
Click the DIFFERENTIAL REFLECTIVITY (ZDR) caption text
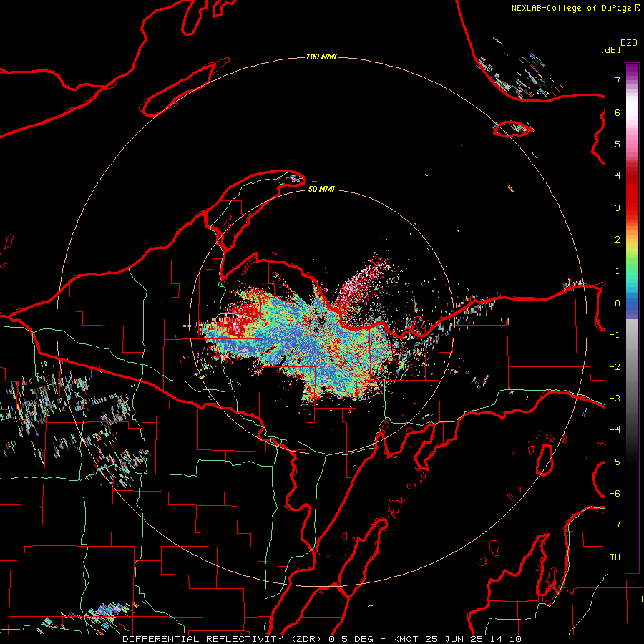coord(223,639)
